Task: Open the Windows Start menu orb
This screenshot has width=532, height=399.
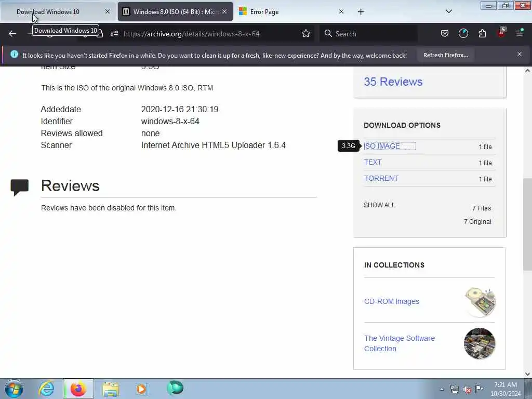Action: point(14,389)
